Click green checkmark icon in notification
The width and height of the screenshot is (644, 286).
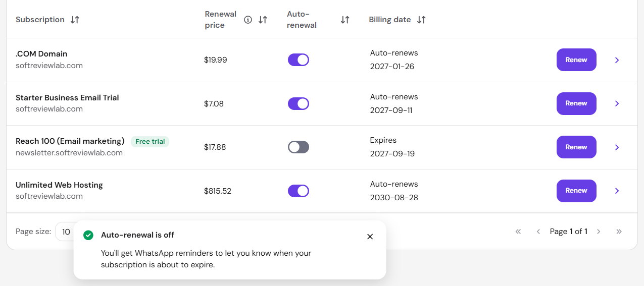pos(88,235)
